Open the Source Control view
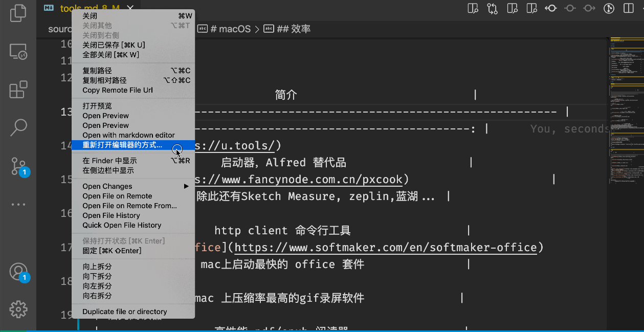The width and height of the screenshot is (644, 332). [18, 166]
